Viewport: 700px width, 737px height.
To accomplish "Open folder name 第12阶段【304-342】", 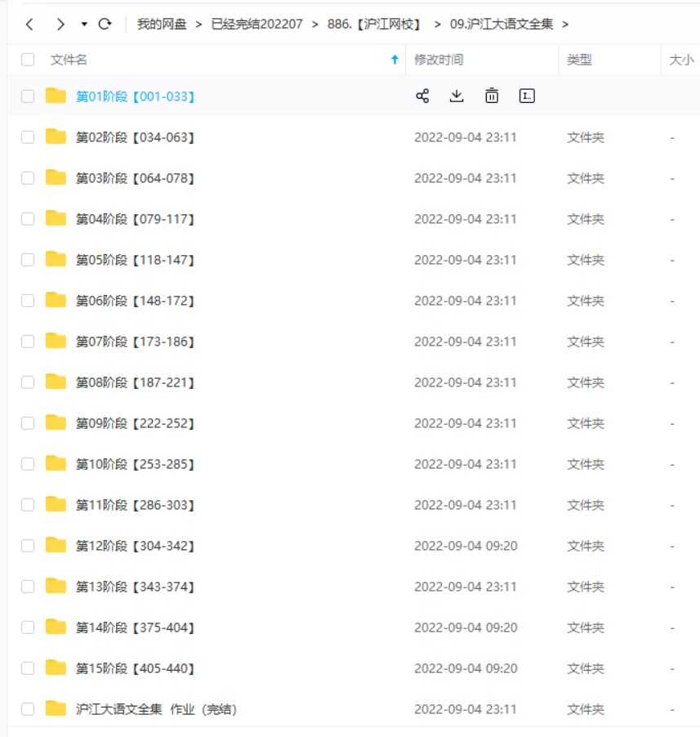I will tap(136, 546).
